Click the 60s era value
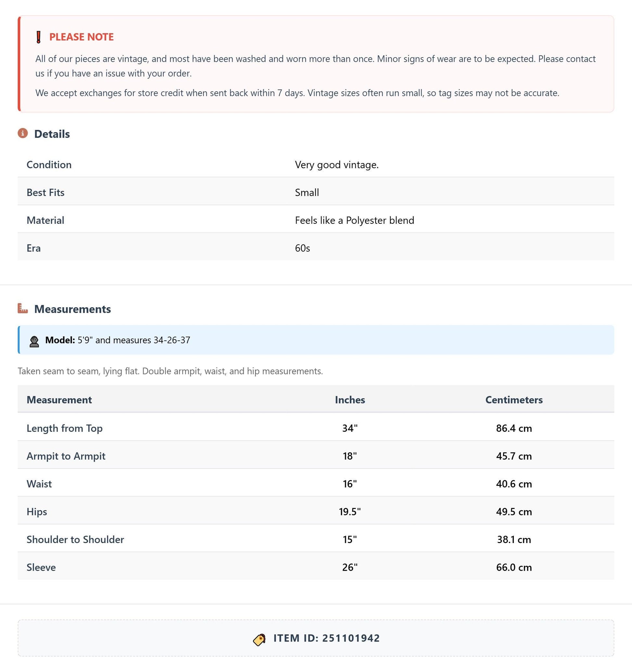Viewport: 632px width, 672px height. tap(302, 248)
